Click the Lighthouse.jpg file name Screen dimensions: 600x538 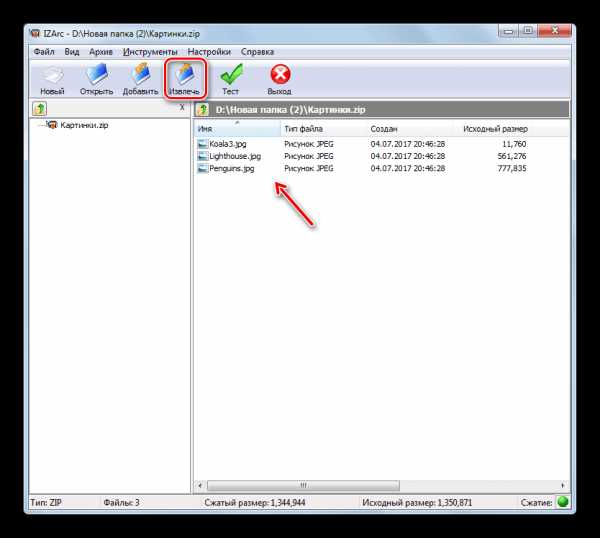pos(235,156)
